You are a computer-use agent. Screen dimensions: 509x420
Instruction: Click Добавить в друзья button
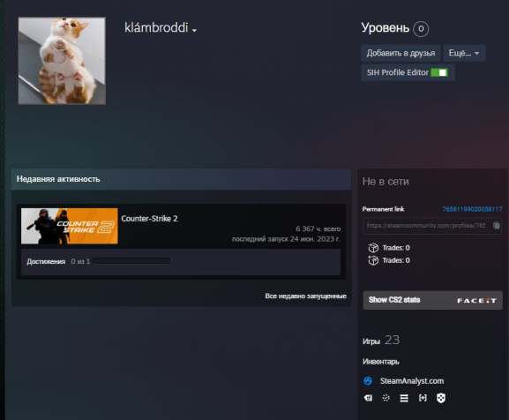point(400,53)
